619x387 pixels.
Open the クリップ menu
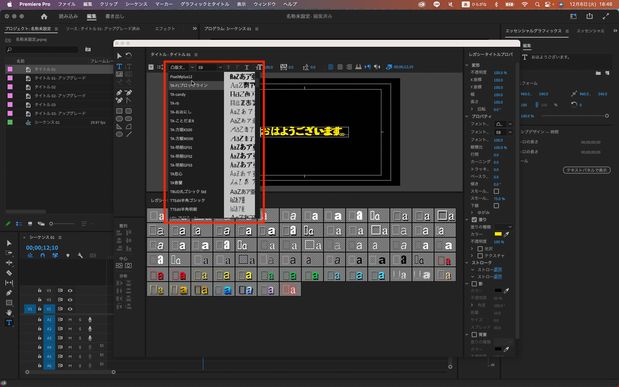point(109,4)
